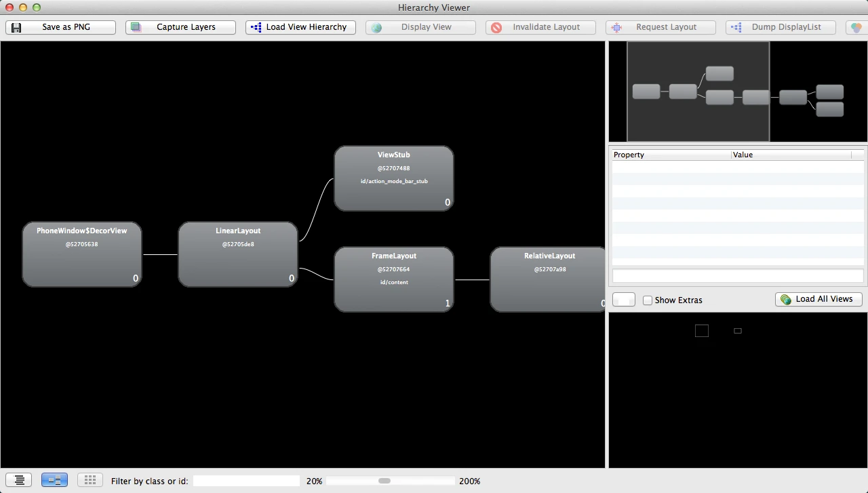Click the Invalidate Layout red icon

[x=496, y=28]
